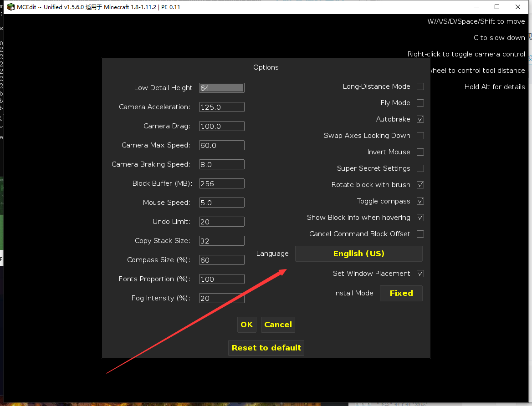This screenshot has height=406, width=532.
Task: Uncheck Set Window Placement
Action: pos(420,274)
